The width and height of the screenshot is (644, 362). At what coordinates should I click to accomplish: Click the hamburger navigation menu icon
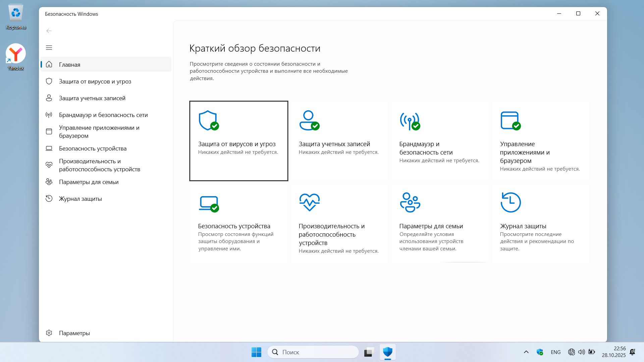49,48
